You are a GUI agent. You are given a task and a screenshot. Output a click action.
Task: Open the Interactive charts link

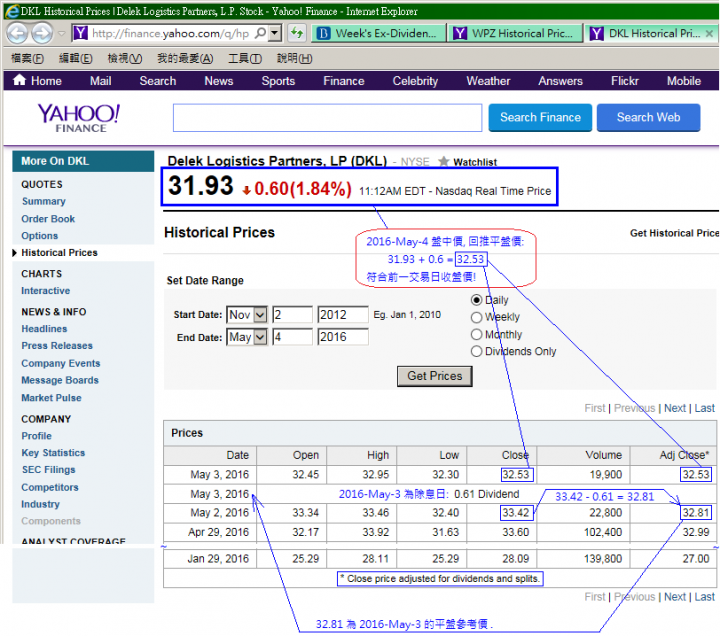tap(45, 291)
